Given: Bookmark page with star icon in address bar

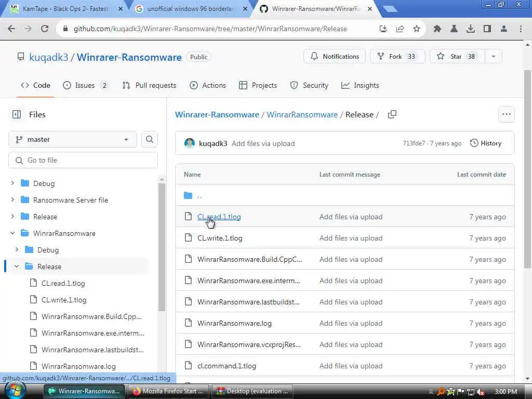Looking at the screenshot, I should click(417, 29).
